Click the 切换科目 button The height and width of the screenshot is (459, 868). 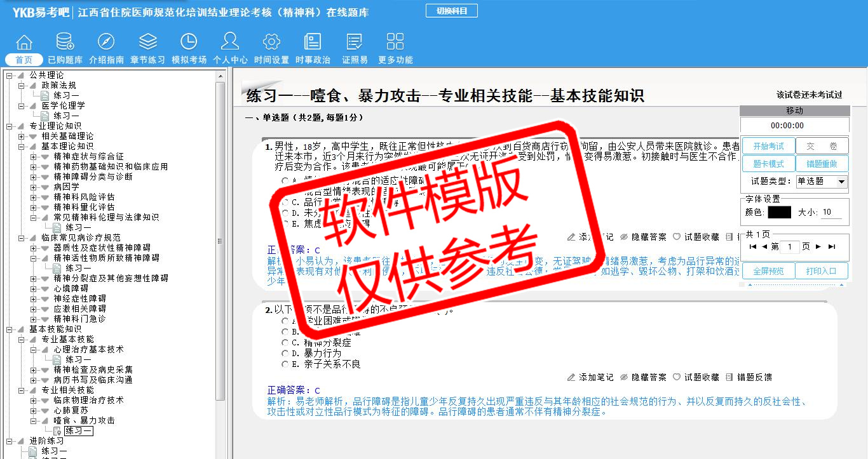[x=451, y=11]
